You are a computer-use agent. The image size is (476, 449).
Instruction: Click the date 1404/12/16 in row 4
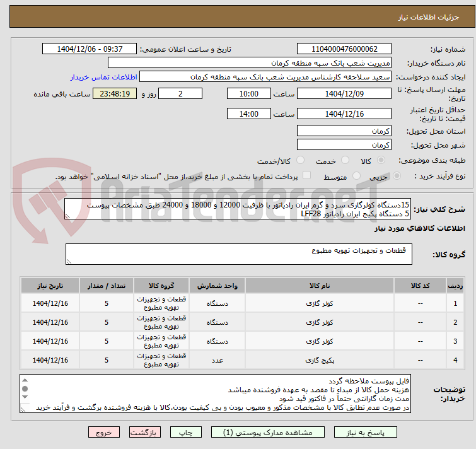point(50,360)
